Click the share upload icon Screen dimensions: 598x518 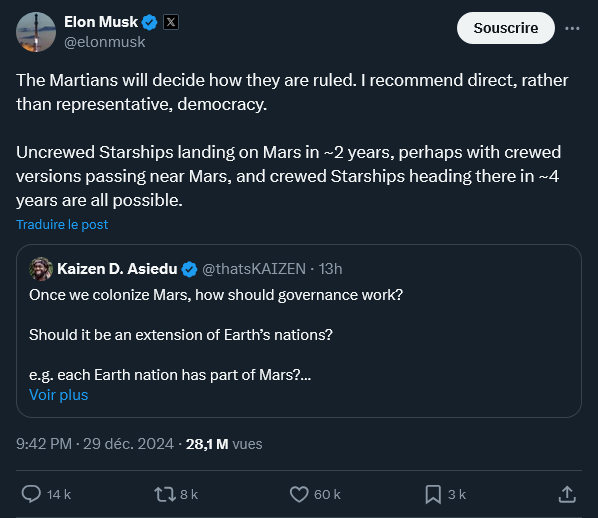tap(567, 494)
